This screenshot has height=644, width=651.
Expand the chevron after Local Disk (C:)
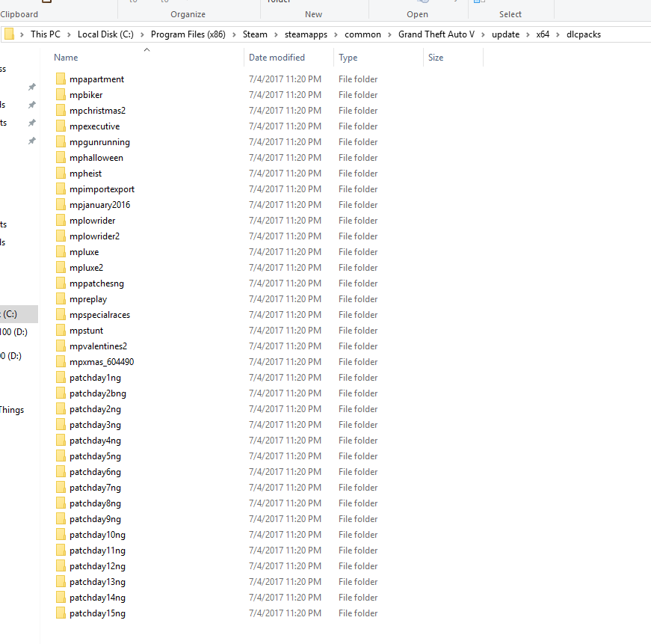(142, 34)
